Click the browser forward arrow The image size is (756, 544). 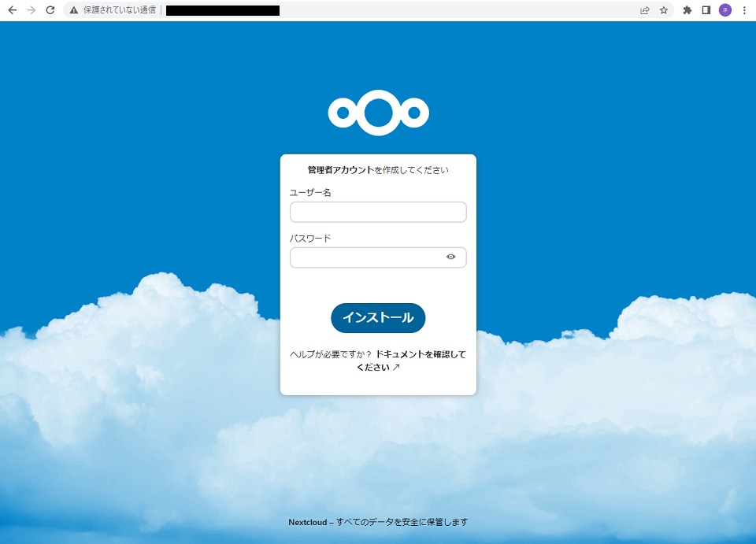tap(31, 10)
